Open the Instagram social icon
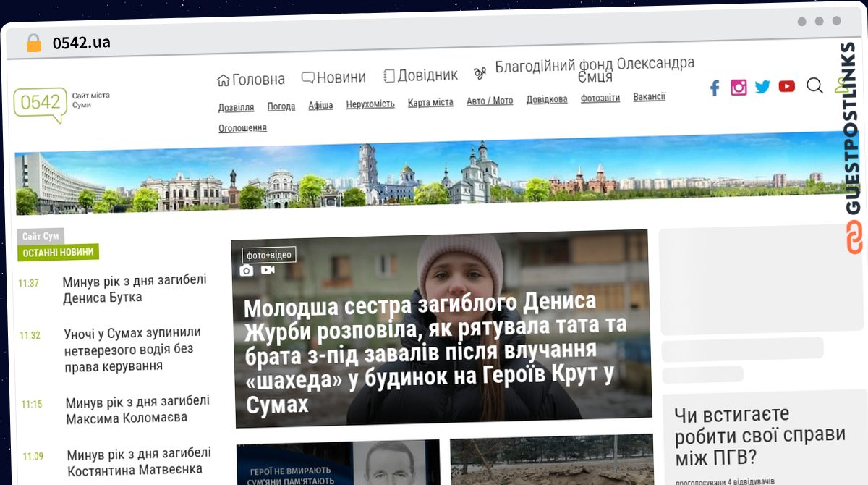The image size is (868, 485). [x=739, y=88]
